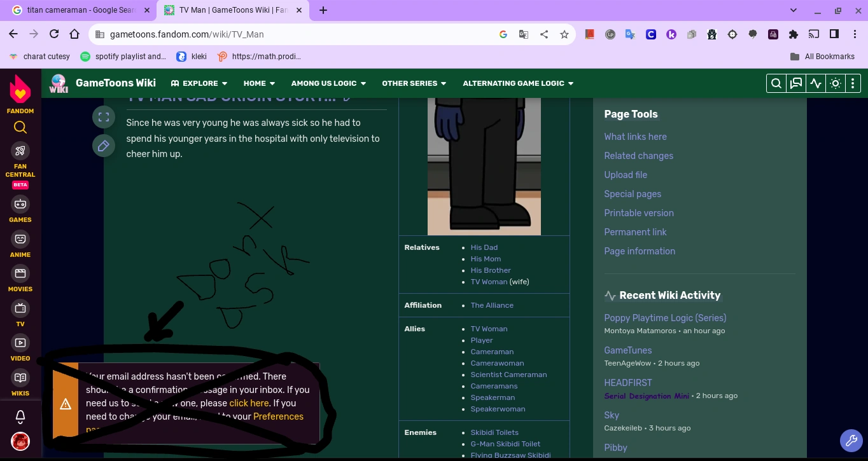Open the tab search chevron dropdown
This screenshot has width=868, height=461.
(x=794, y=10)
